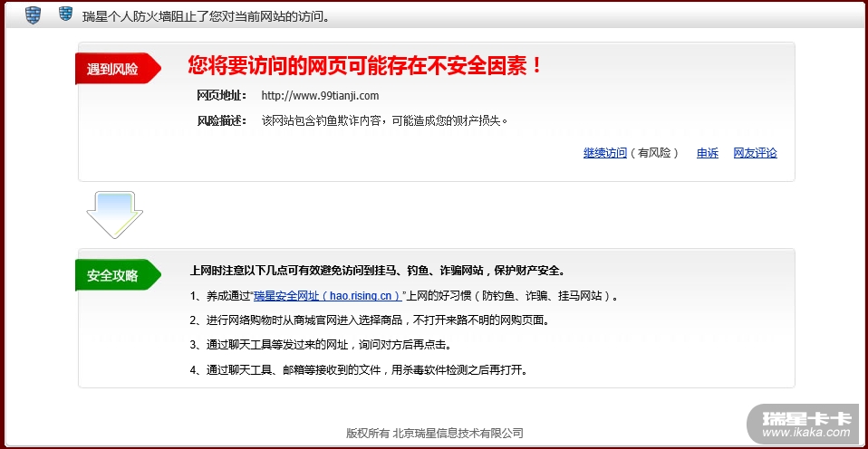Click the （有风险） note next to continue link
868x449 pixels.
click(x=653, y=153)
